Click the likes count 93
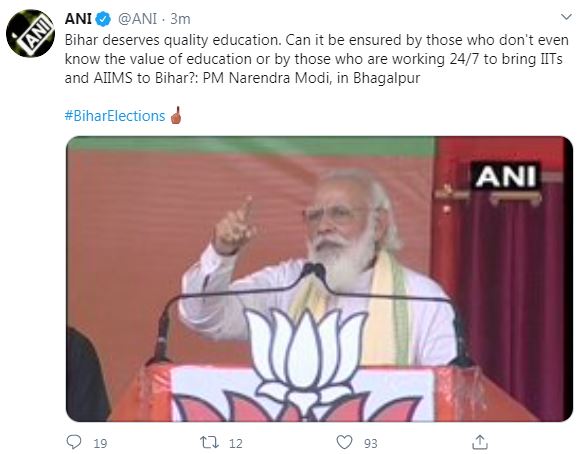 [371, 443]
